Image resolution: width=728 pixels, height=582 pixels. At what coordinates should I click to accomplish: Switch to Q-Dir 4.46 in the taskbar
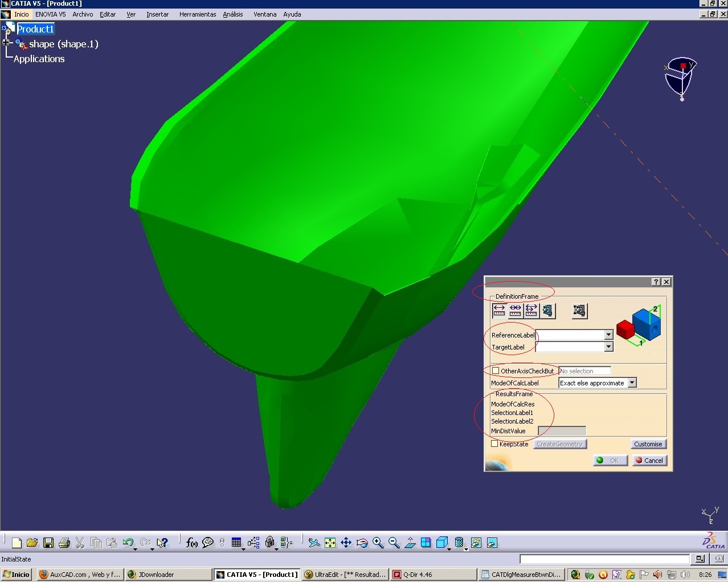pyautogui.click(x=433, y=574)
